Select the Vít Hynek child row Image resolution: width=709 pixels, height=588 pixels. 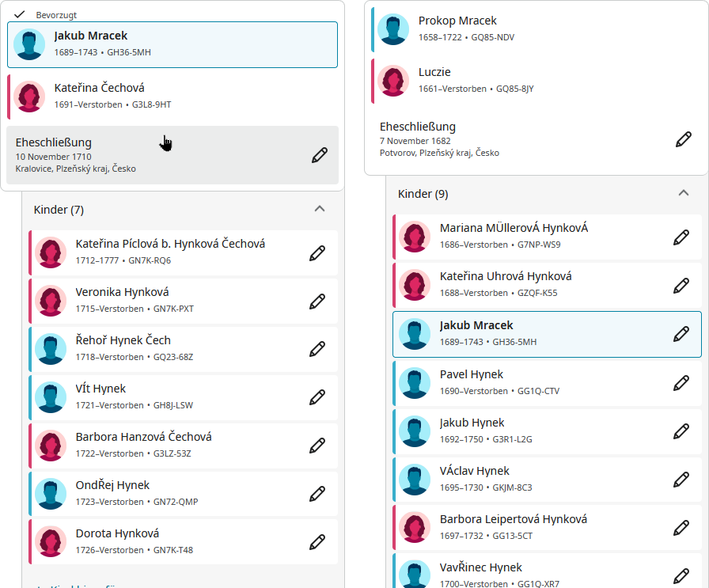184,397
